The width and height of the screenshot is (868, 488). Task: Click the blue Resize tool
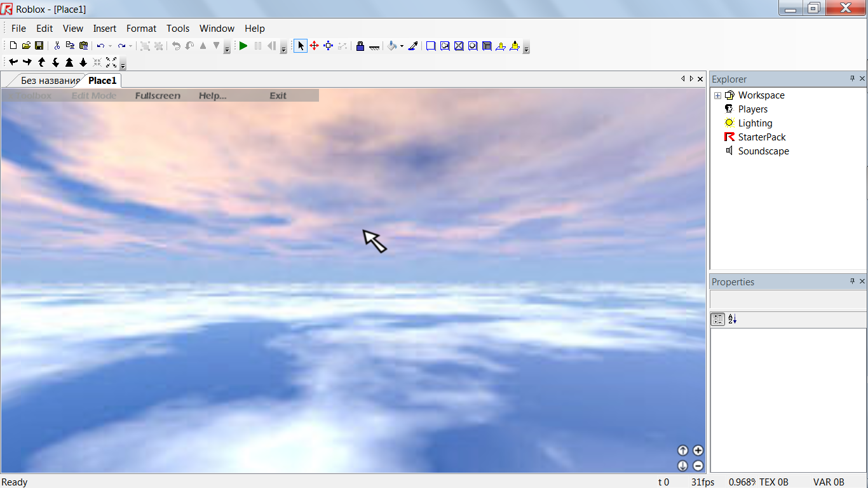coord(329,46)
